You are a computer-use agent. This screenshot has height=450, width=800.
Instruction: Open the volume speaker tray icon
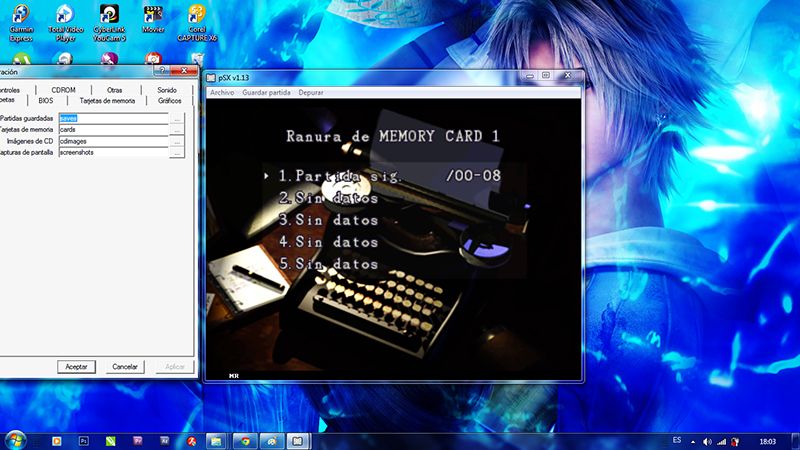pyautogui.click(x=707, y=441)
